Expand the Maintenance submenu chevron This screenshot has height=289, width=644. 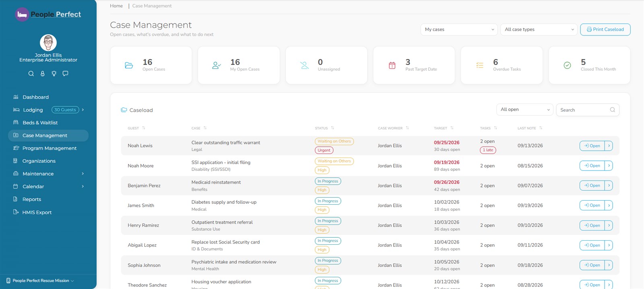coord(83,174)
